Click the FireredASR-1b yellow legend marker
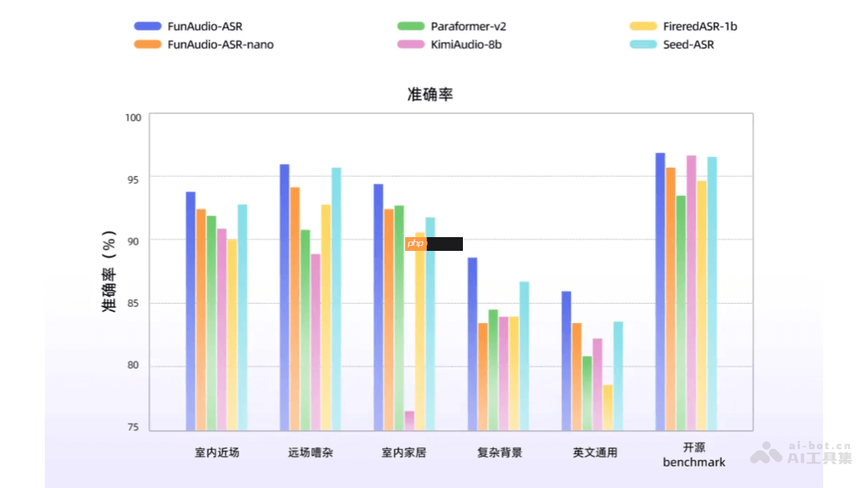The width and height of the screenshot is (868, 488). pos(642,26)
